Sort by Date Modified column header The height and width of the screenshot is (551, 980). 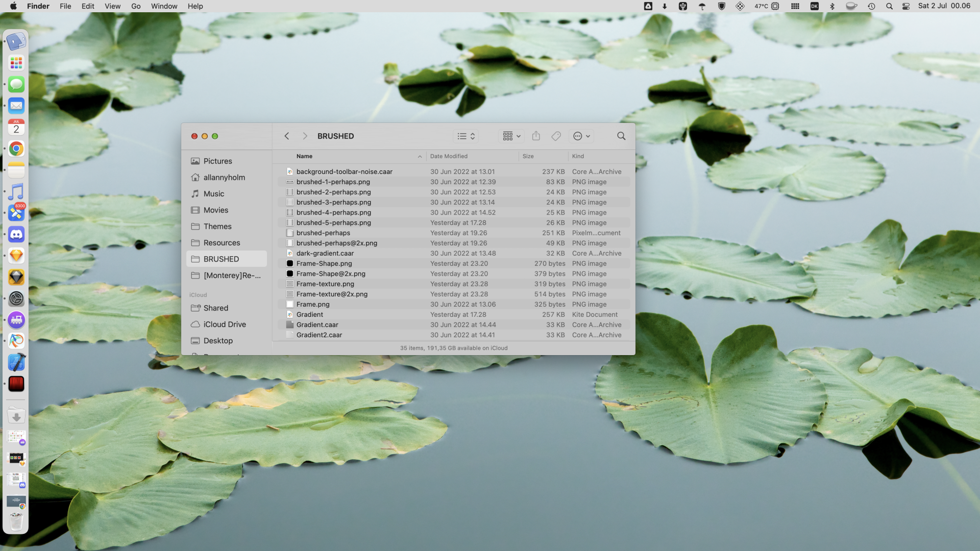pos(449,156)
